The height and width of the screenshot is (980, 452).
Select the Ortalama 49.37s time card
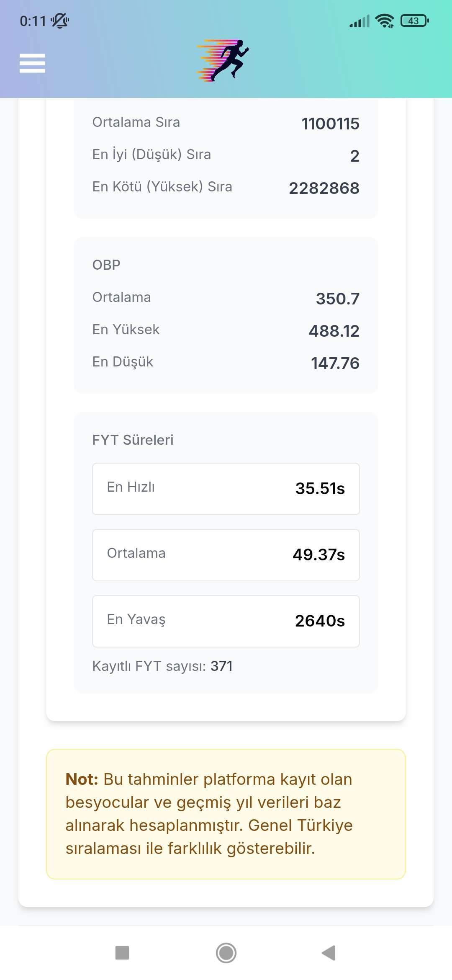226,555
